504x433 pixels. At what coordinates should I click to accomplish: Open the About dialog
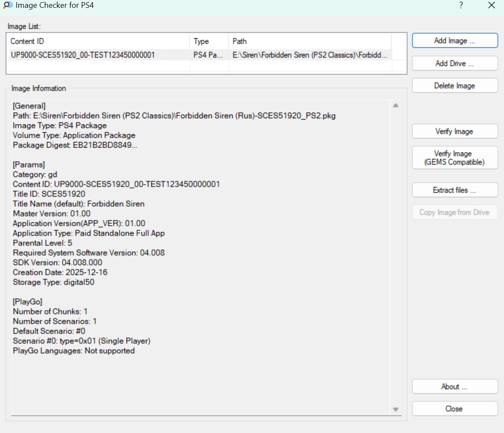tap(454, 386)
